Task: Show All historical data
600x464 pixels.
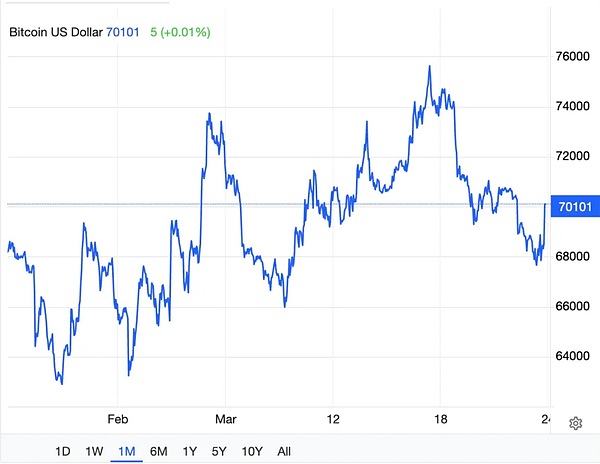Action: (x=284, y=451)
